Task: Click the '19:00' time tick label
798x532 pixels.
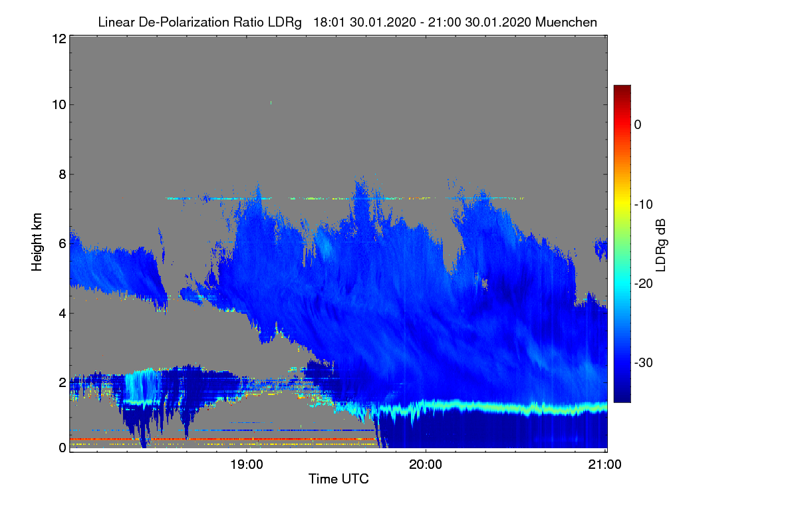Action: tap(247, 465)
